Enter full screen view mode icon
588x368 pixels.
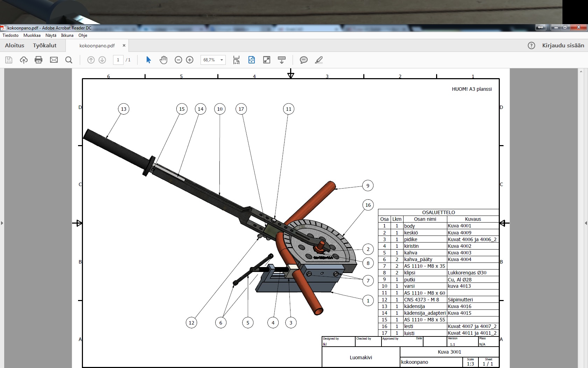[x=267, y=60]
